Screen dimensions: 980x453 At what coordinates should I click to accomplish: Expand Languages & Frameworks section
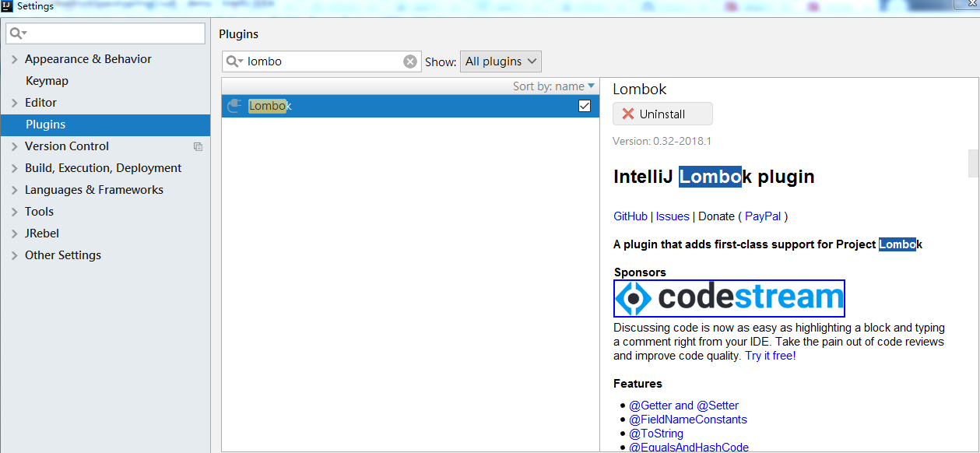point(14,190)
